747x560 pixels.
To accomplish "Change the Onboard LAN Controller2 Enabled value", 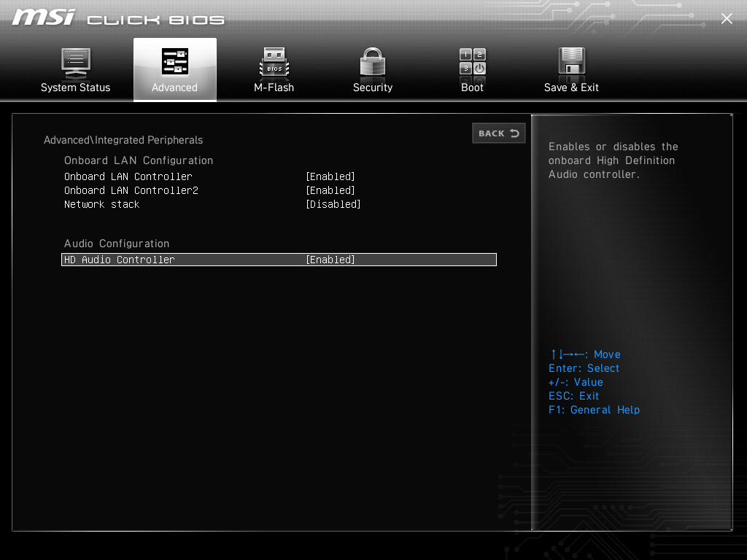I will tap(330, 190).
